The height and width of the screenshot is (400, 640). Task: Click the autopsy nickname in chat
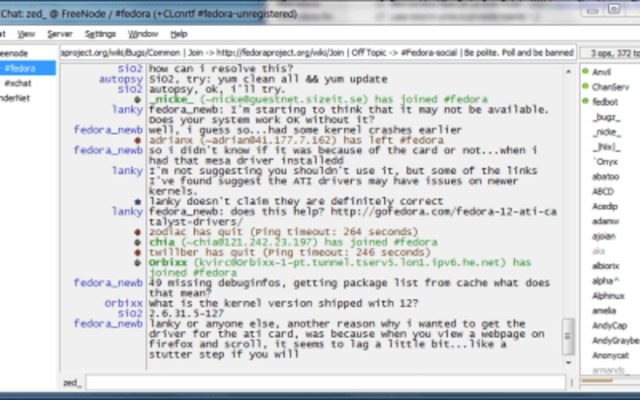[121, 79]
